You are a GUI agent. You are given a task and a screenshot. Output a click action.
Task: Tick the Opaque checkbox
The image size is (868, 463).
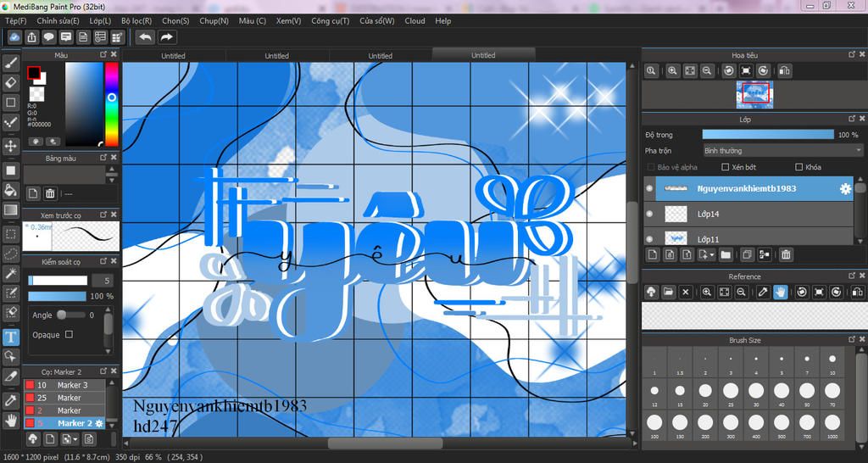pos(69,334)
